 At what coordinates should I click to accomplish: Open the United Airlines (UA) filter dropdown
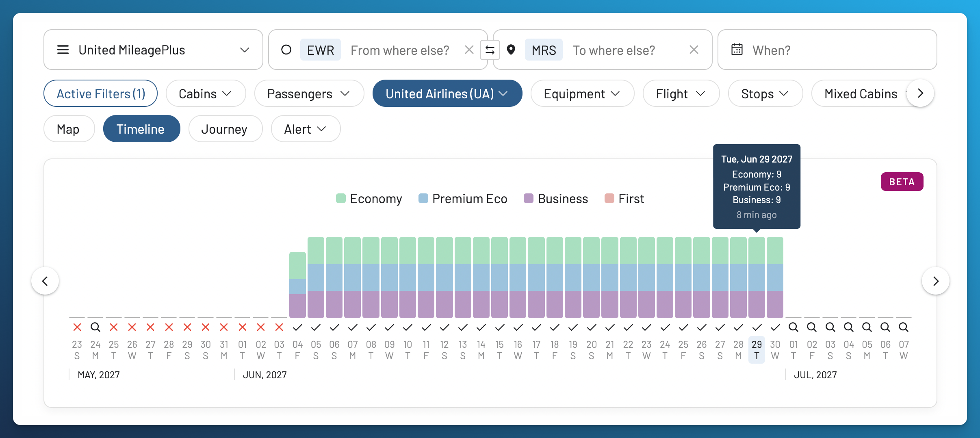(447, 93)
